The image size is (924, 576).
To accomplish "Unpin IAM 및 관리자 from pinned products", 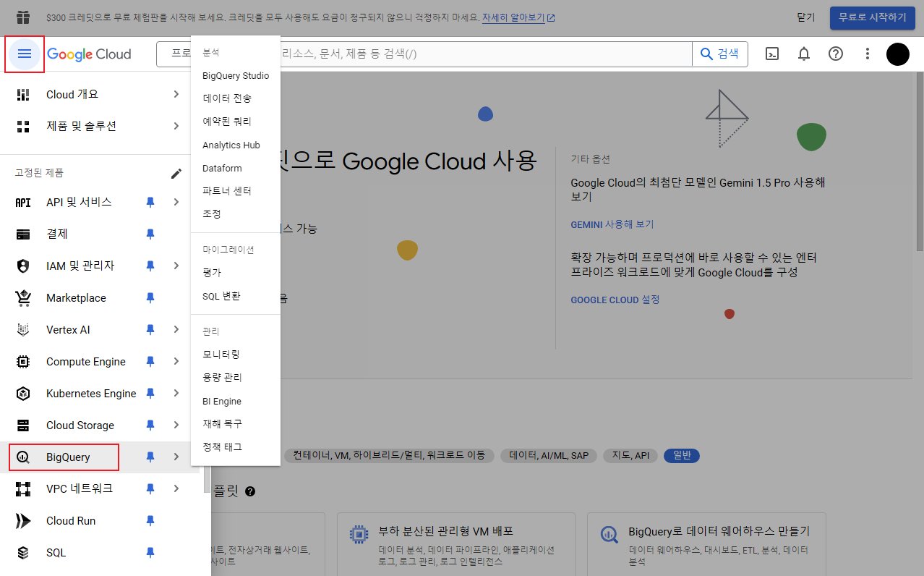I will click(150, 266).
